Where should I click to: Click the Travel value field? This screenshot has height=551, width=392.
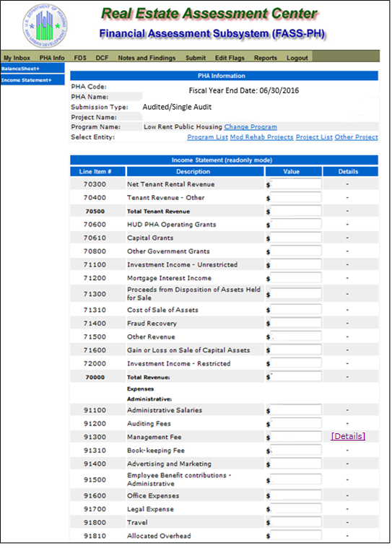pyautogui.click(x=296, y=522)
